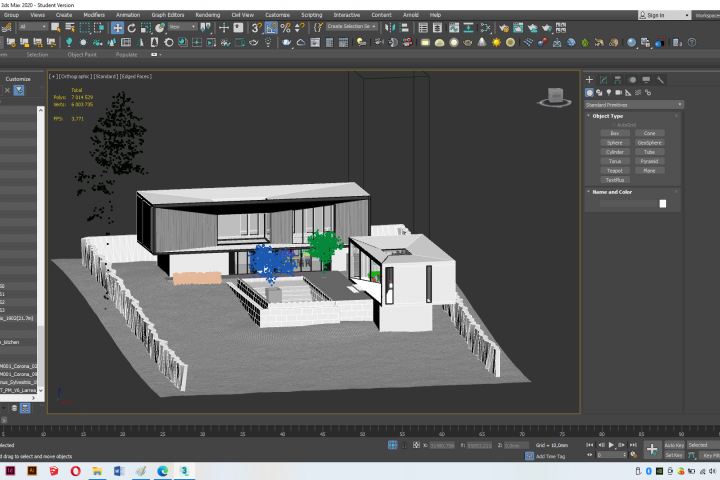Collapse the Object Type rollout
This screenshot has width=720, height=480.
607,116
